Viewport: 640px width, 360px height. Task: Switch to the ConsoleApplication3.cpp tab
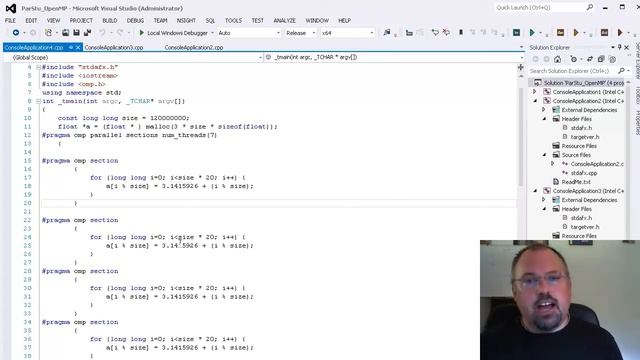point(114,47)
